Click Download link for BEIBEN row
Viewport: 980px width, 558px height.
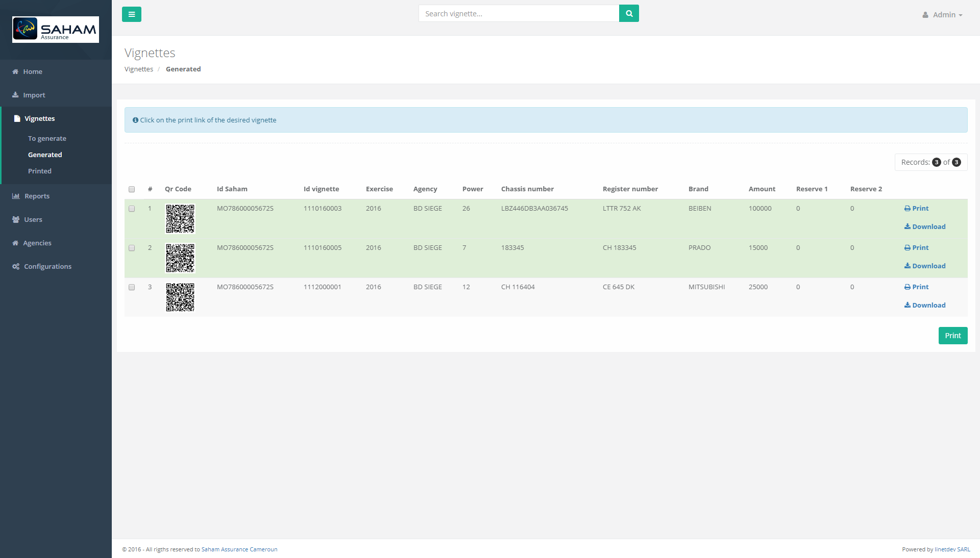tap(925, 227)
